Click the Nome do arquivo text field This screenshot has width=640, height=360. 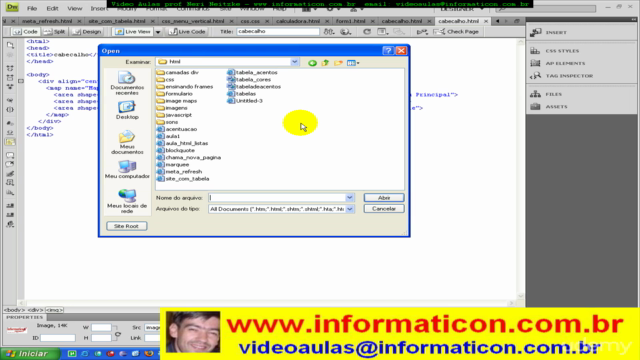277,198
